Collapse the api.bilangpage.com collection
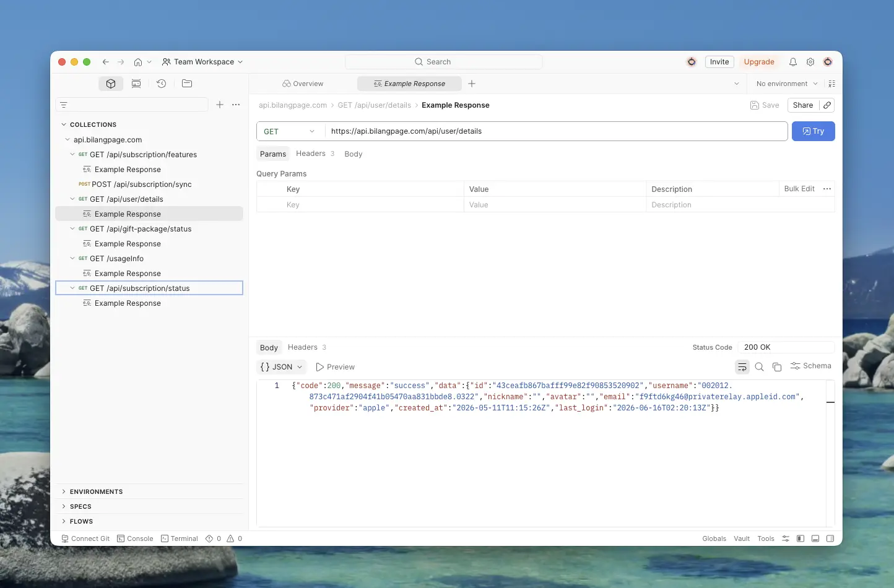This screenshot has width=894, height=588. [x=67, y=139]
